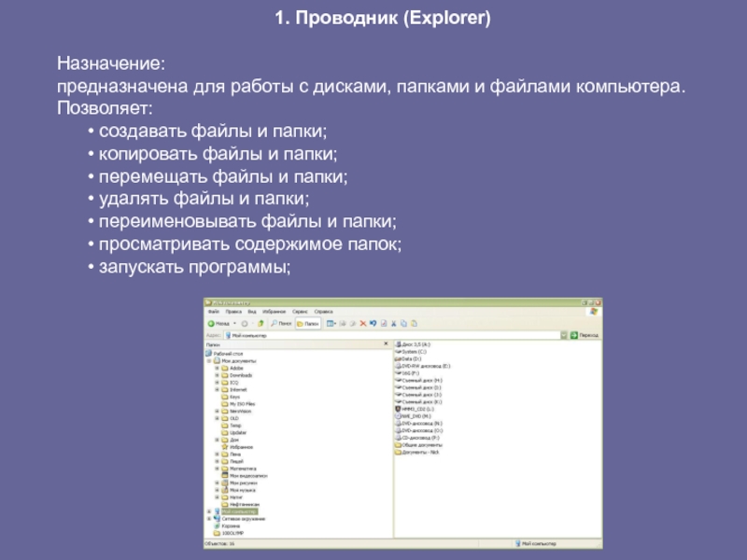Viewport: 747px width, 560px height.
Task: Click the Cut scissors toolbar icon
Action: (x=393, y=323)
